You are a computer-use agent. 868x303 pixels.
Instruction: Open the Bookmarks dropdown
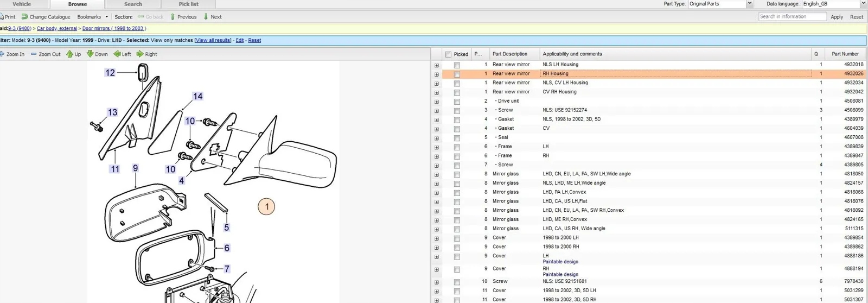coord(92,17)
